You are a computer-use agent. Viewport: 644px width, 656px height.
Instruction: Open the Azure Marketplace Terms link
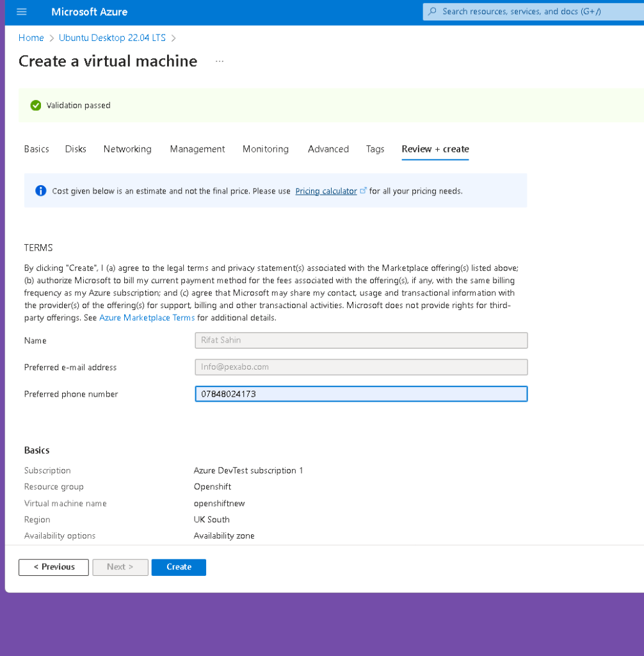(147, 318)
